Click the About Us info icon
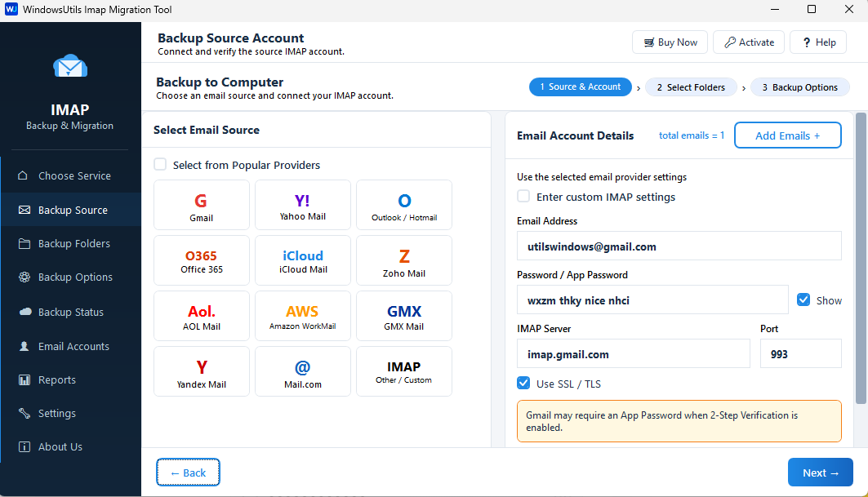 point(24,446)
